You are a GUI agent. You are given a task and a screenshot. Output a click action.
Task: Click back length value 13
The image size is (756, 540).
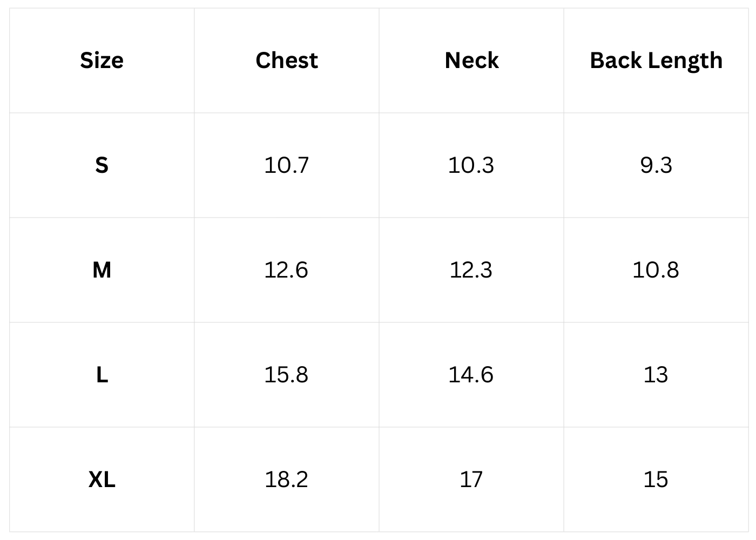point(656,374)
